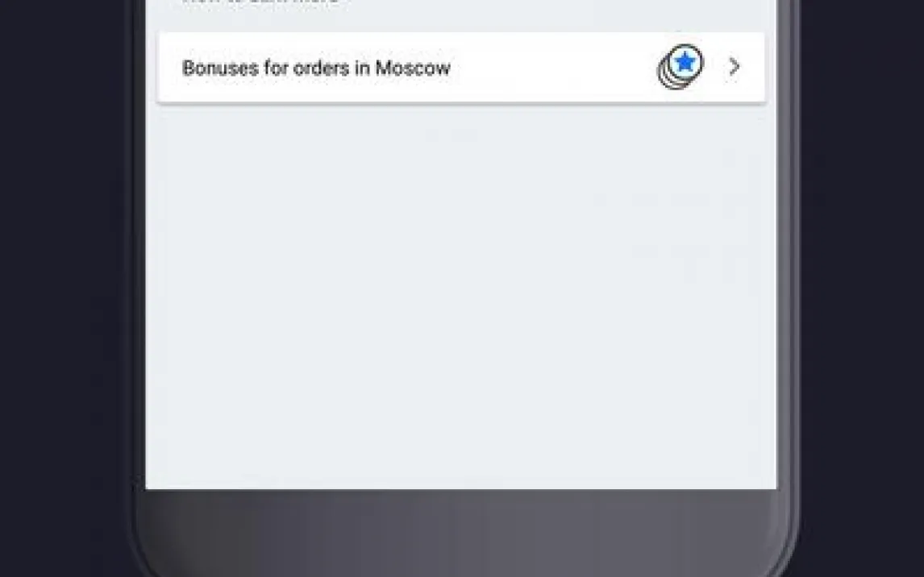Viewport: 924px width, 577px height.
Task: Tap the blue star coin stack icon
Action: coord(681,67)
